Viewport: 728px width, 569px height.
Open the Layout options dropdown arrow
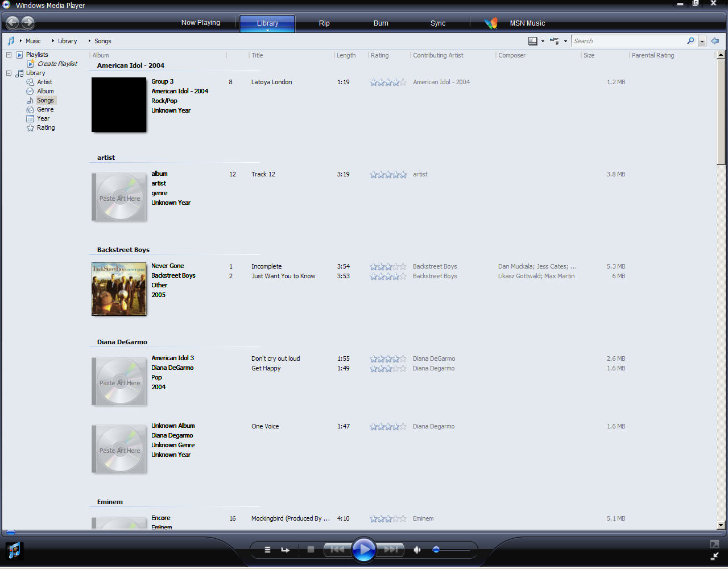543,41
